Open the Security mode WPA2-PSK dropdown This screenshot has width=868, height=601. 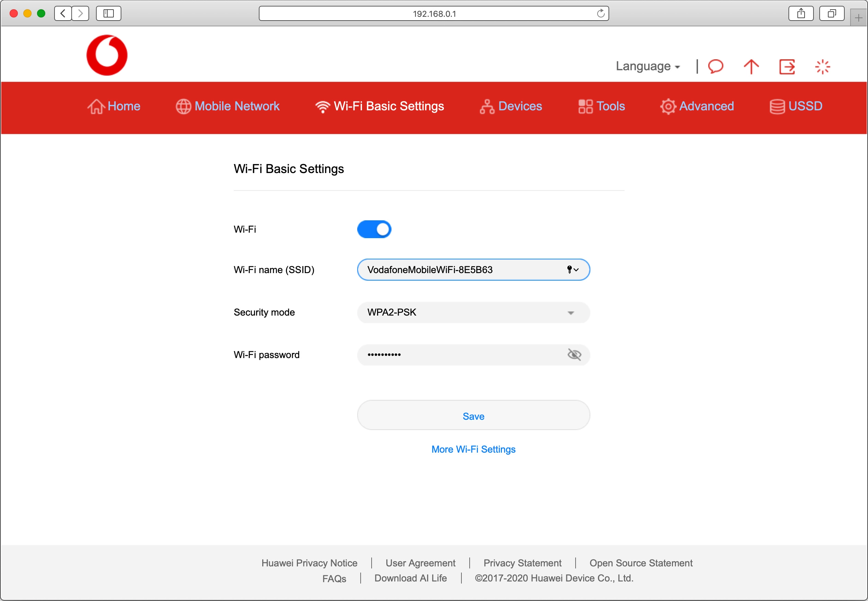click(473, 312)
